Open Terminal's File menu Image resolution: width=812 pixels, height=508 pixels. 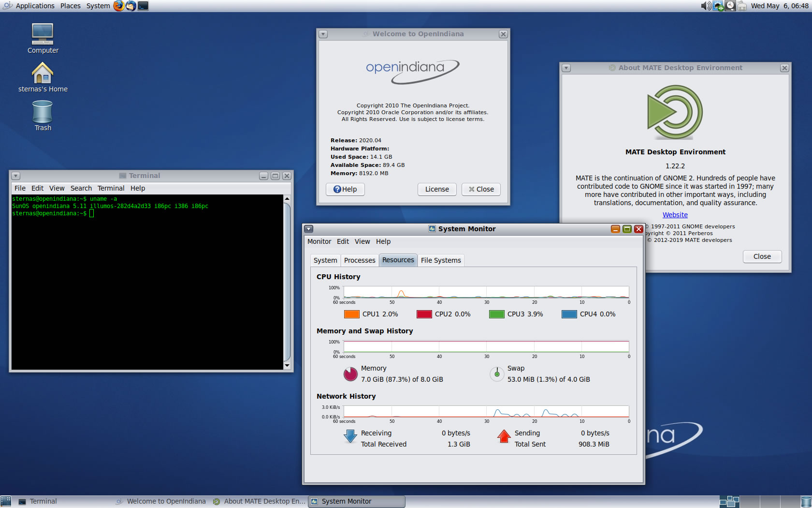point(20,188)
